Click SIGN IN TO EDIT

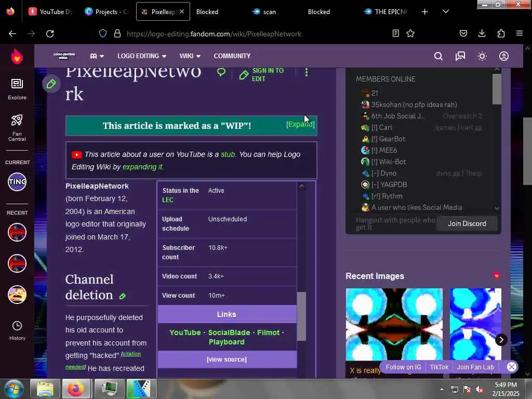coord(262,74)
